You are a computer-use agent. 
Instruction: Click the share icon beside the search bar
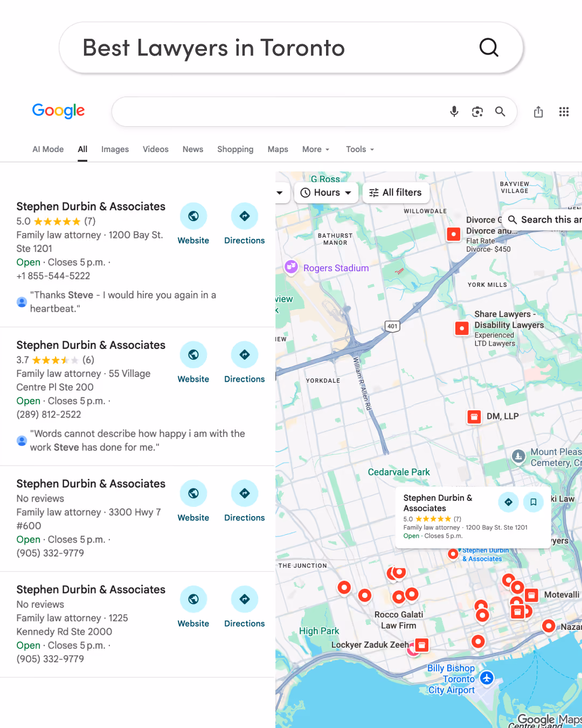538,112
